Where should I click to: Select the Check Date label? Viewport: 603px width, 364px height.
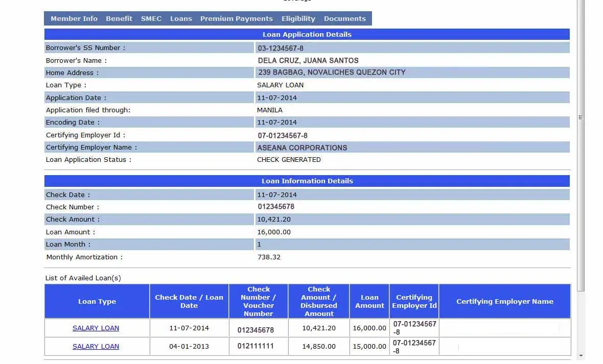pos(67,195)
